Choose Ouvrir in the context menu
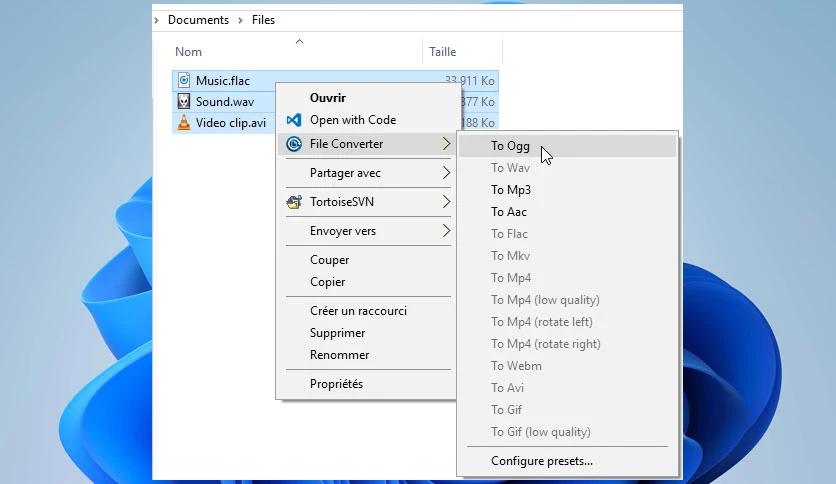This screenshot has height=484, width=836. pyautogui.click(x=328, y=98)
